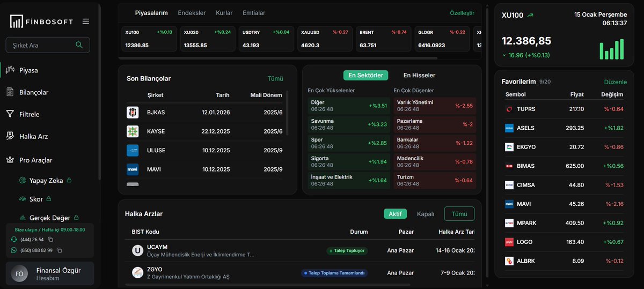Click the UCAYM logo icon
This screenshot has width=644, height=289.
(138, 250)
